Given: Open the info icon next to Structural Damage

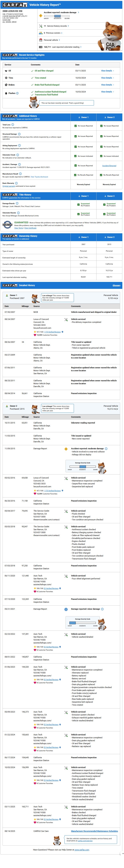Looking at the screenshot, I should coord(19,134).
